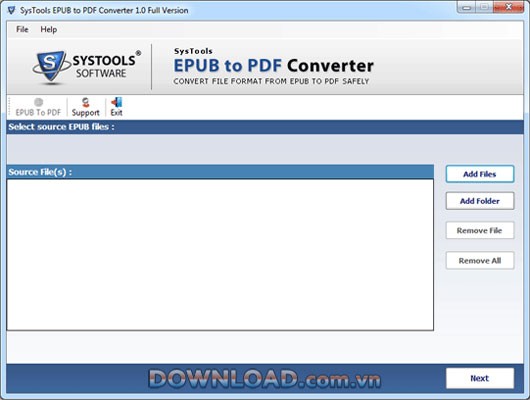Click the 'CONVERT FILE FORMAT FROM EPUB TO PDF SAFELY' text
530x400 pixels.
tap(271, 81)
